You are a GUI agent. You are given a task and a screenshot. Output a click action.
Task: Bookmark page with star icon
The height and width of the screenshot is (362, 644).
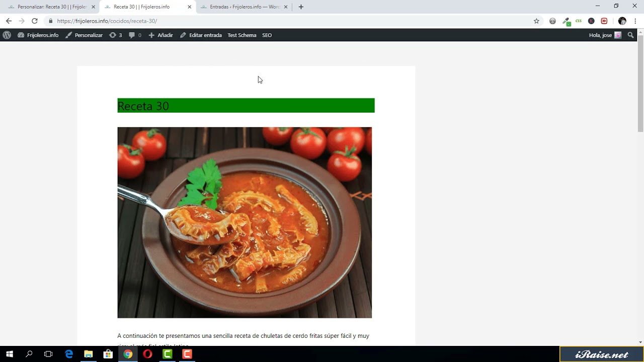click(x=536, y=21)
